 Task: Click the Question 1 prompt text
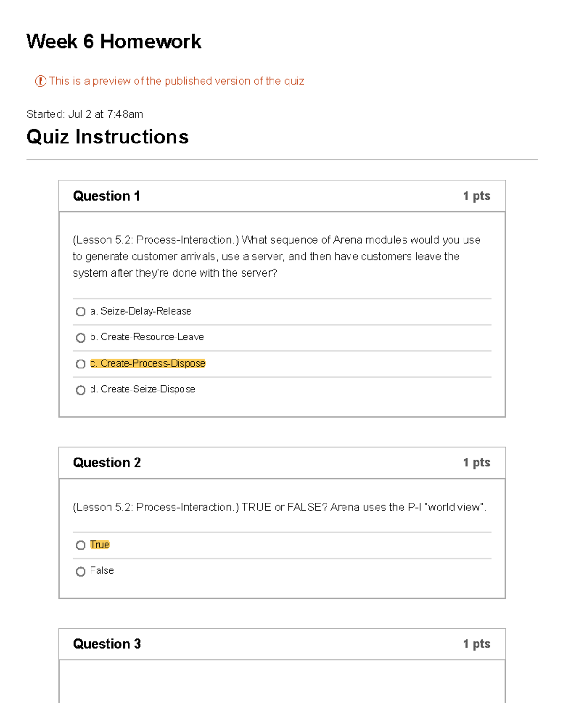coord(277,256)
